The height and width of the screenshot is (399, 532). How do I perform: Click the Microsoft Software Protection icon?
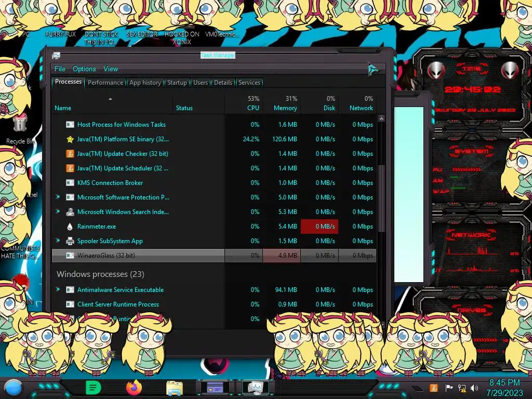point(70,197)
